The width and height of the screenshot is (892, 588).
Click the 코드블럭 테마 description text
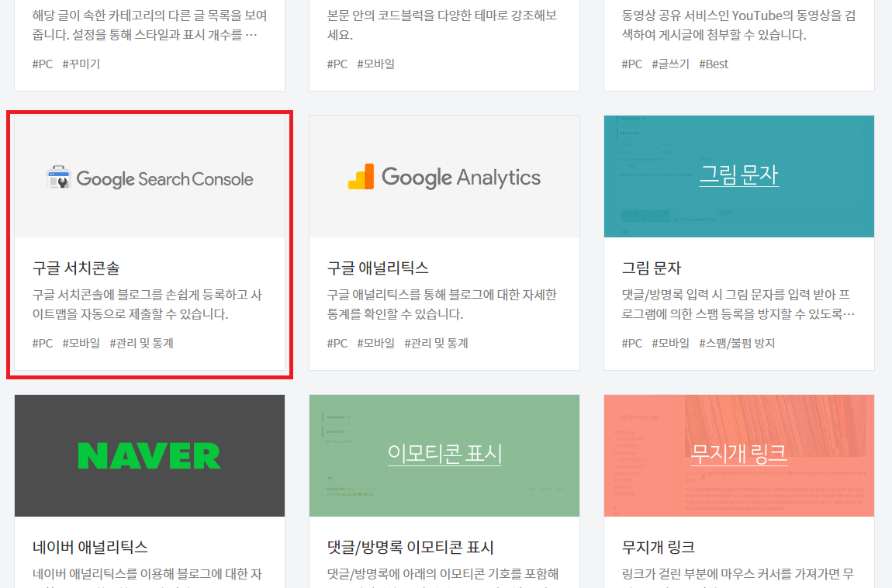point(442,25)
